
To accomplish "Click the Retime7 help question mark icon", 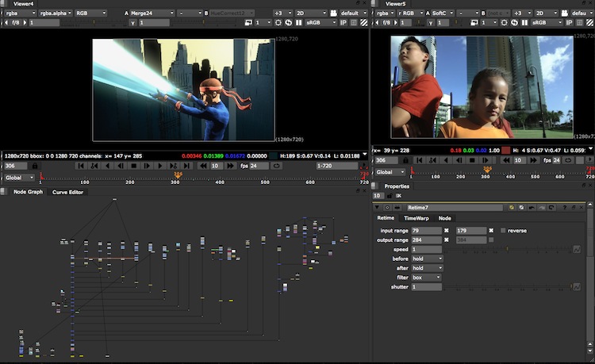I will coord(565,207).
